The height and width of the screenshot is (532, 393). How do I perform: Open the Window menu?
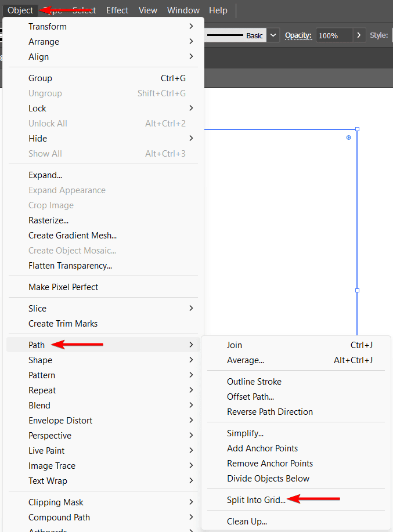[183, 10]
